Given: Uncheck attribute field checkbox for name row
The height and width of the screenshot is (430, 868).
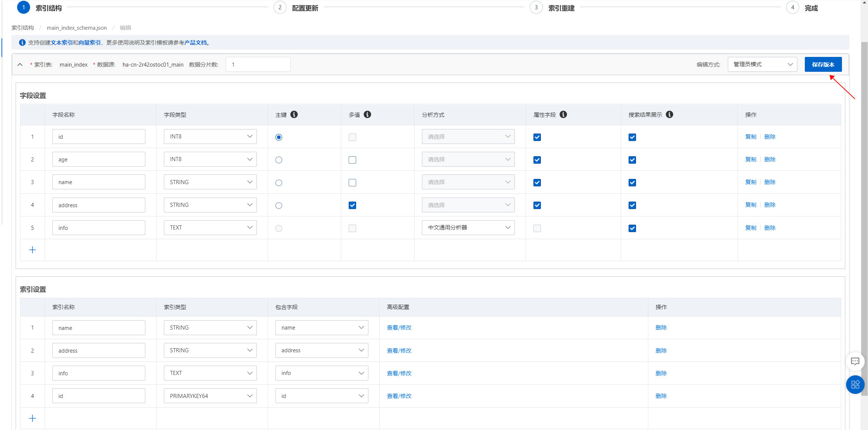Looking at the screenshot, I should coord(537,183).
